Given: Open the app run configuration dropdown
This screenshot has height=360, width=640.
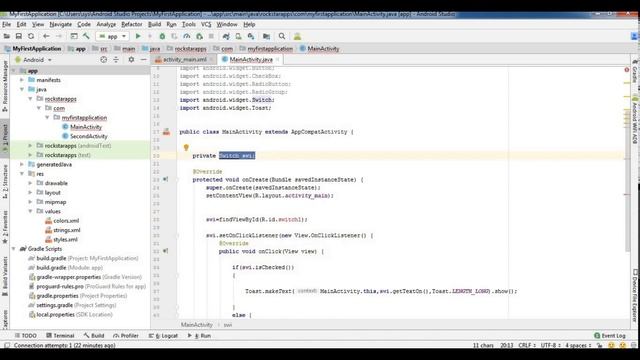Looking at the screenshot, I should 113,36.
